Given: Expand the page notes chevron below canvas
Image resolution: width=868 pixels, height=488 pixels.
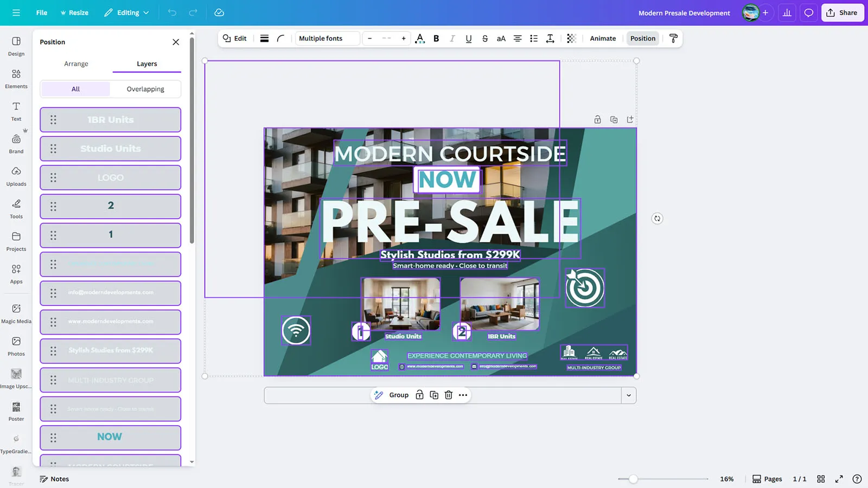Looking at the screenshot, I should pos(629,395).
